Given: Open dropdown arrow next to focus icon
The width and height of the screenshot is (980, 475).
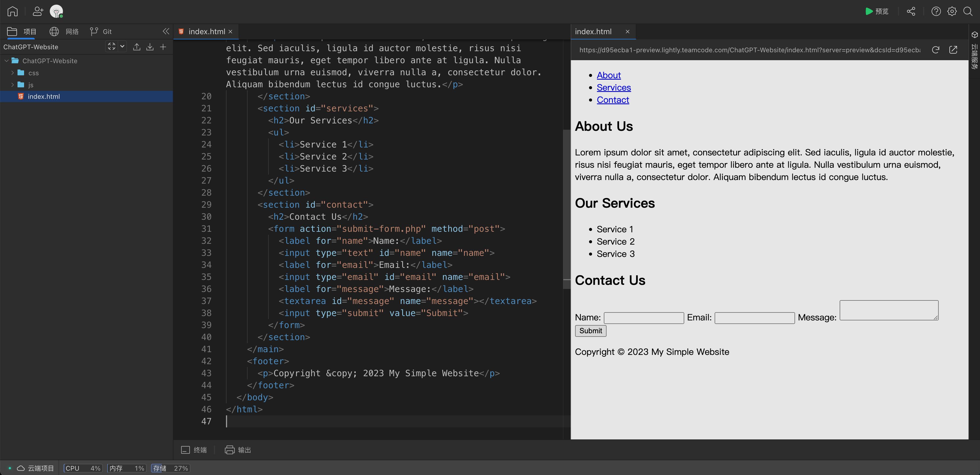Looking at the screenshot, I should point(122,47).
